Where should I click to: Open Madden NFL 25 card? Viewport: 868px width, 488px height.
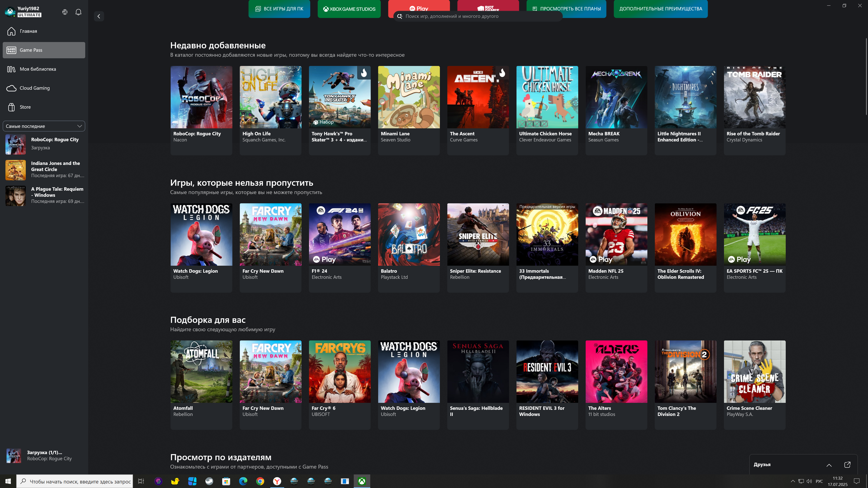click(x=616, y=248)
